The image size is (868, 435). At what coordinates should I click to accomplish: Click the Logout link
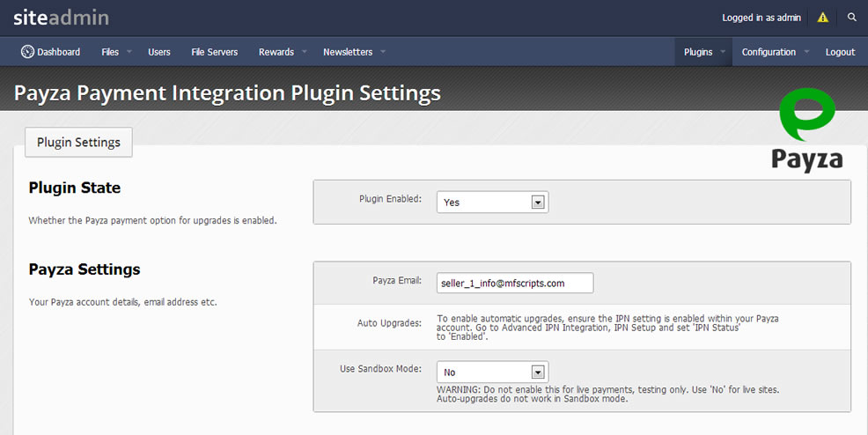coord(840,52)
